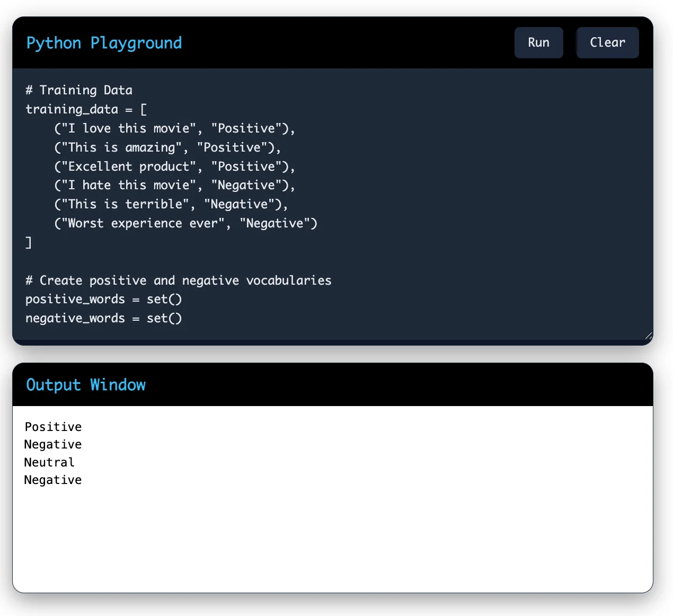Click the Clear button

coord(607,42)
